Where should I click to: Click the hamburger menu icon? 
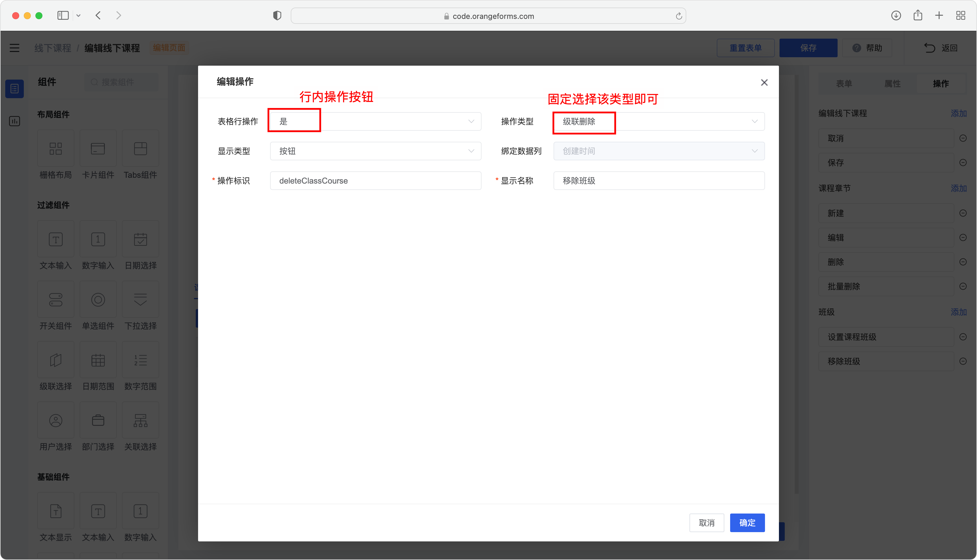(15, 48)
